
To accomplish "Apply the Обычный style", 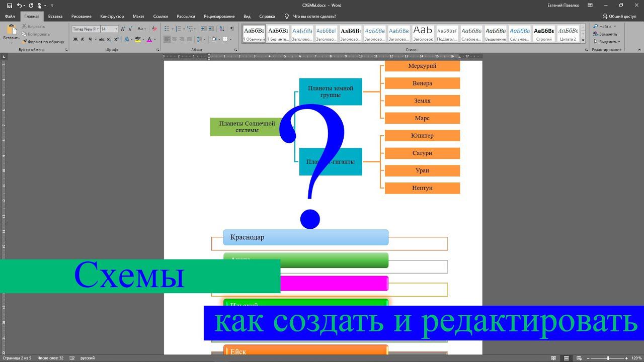I will click(x=254, y=34).
